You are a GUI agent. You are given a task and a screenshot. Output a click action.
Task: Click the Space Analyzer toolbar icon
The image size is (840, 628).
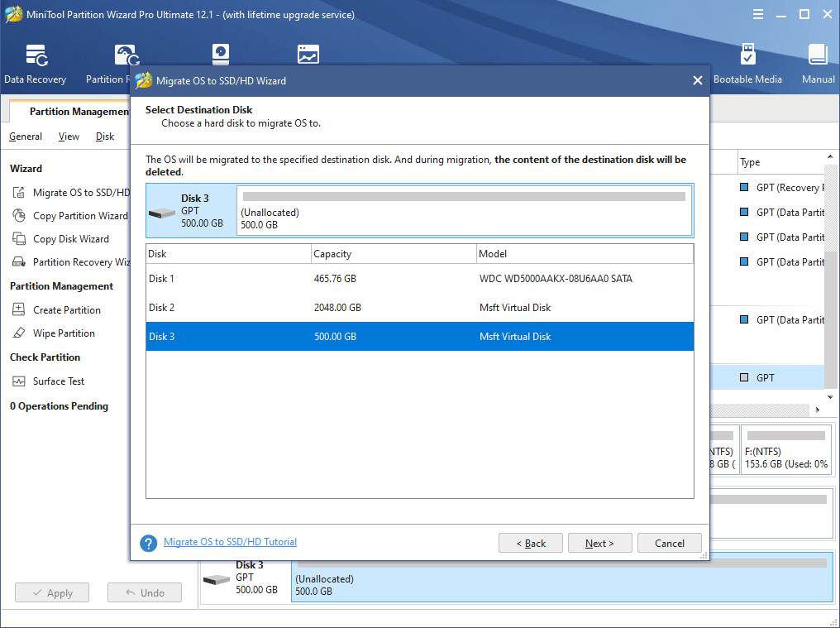(308, 55)
